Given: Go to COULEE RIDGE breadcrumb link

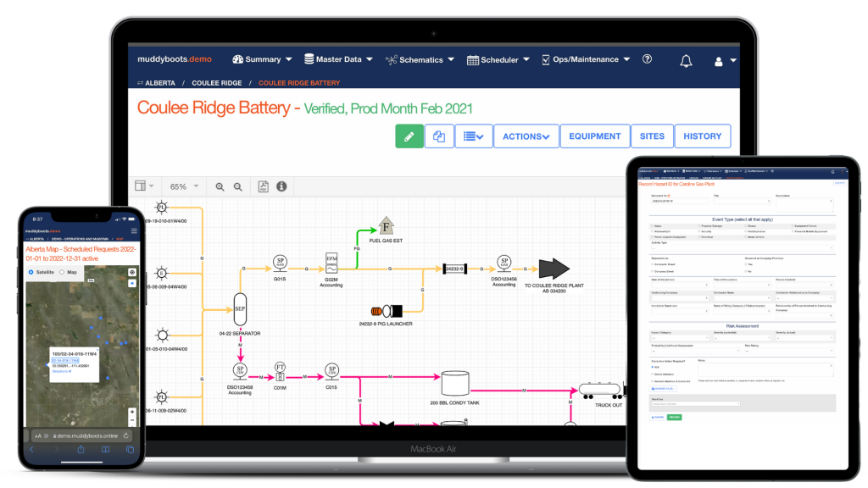Looking at the screenshot, I should [x=216, y=83].
